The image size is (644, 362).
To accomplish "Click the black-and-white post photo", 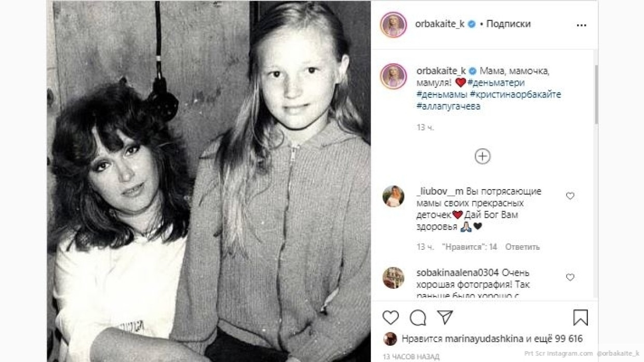I will pos(209,181).
